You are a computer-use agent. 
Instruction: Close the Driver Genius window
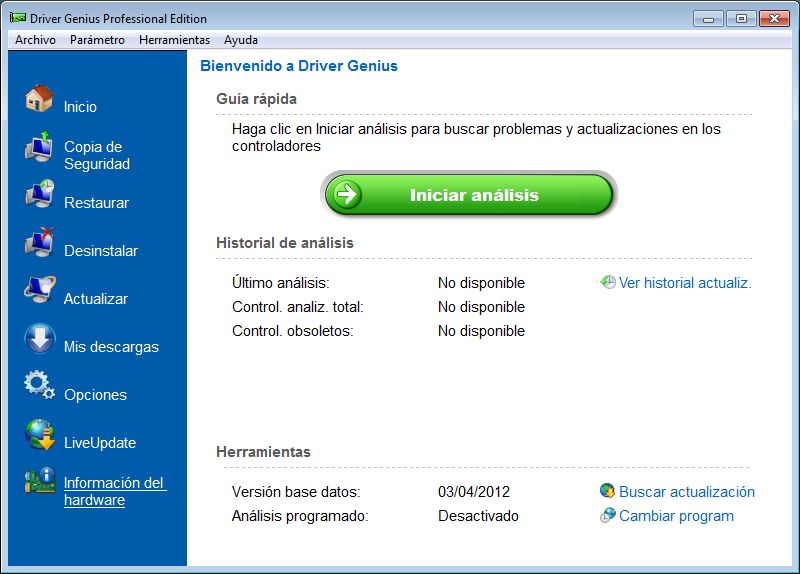coord(774,19)
